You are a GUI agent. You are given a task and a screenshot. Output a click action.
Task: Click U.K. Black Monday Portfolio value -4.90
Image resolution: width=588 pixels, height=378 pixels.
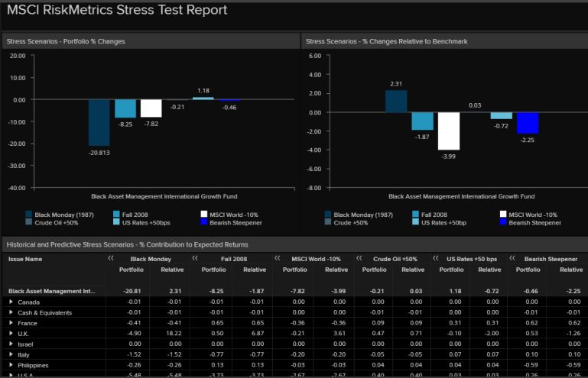click(x=135, y=333)
